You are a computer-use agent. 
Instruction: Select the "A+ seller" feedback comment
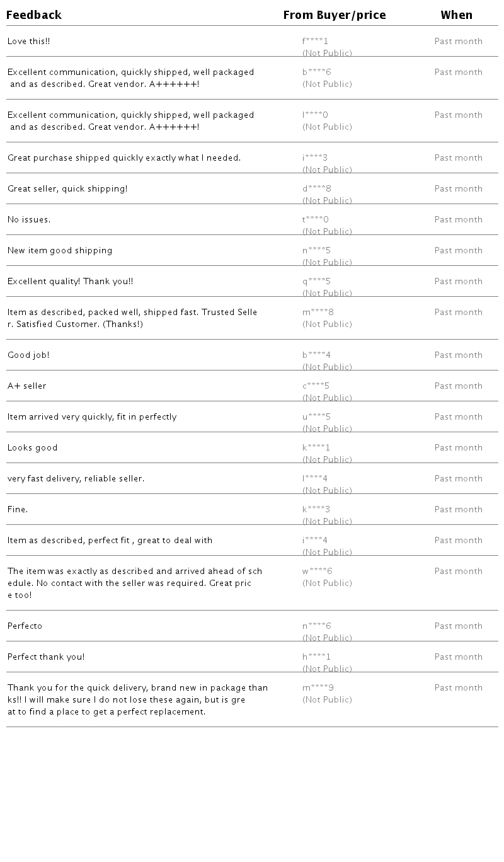click(x=27, y=386)
